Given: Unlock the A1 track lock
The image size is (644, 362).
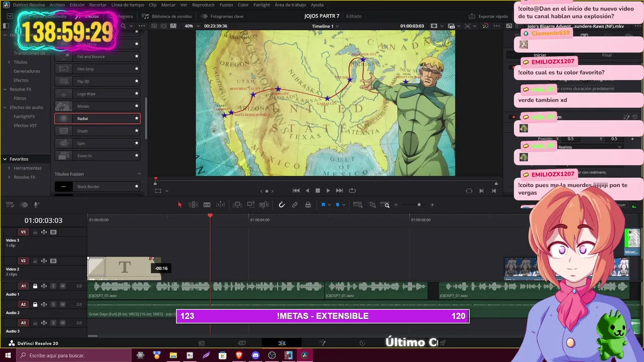Looking at the screenshot, I should (35, 286).
